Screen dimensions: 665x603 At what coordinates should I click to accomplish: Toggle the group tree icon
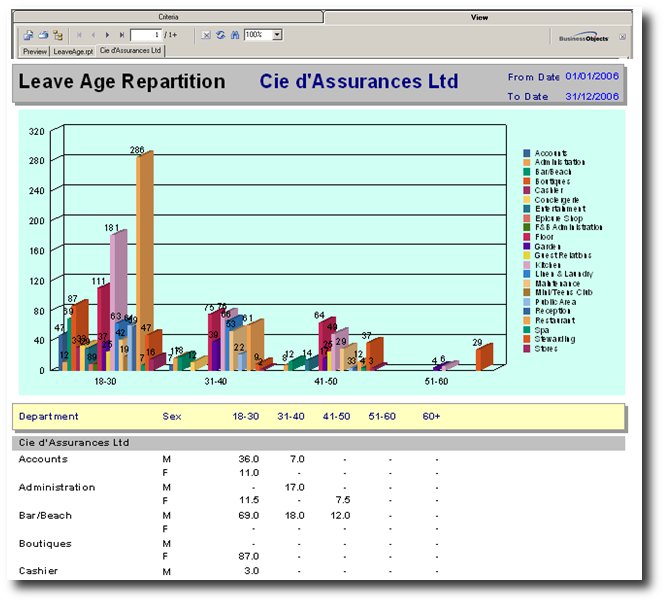tap(58, 35)
